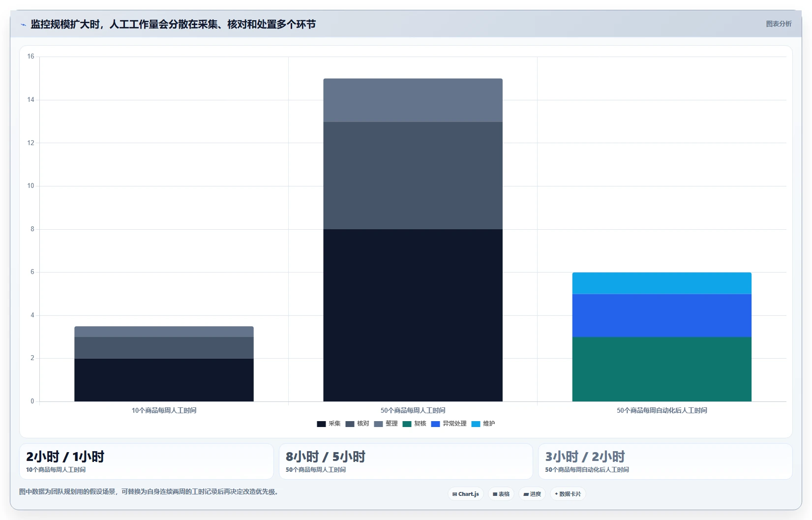Viewport: 812px width, 520px height.
Task: Click the 核对 segment of the 10个商品 bar
Action: click(x=164, y=348)
